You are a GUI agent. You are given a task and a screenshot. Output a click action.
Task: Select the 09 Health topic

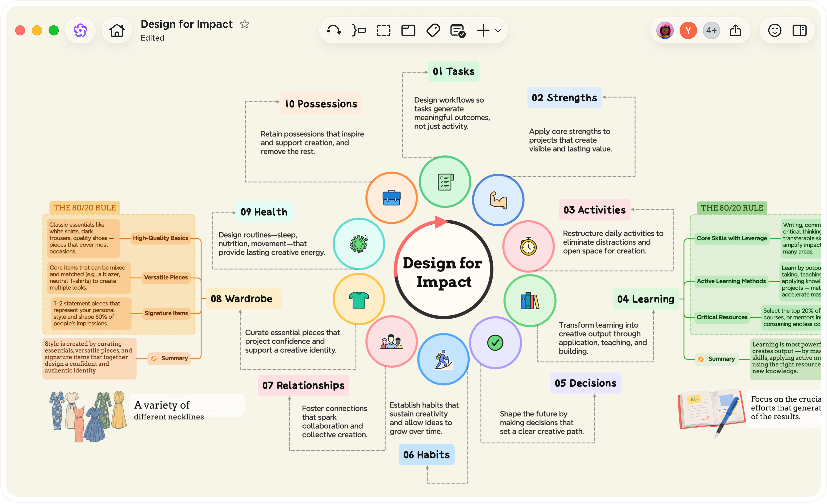(x=264, y=212)
